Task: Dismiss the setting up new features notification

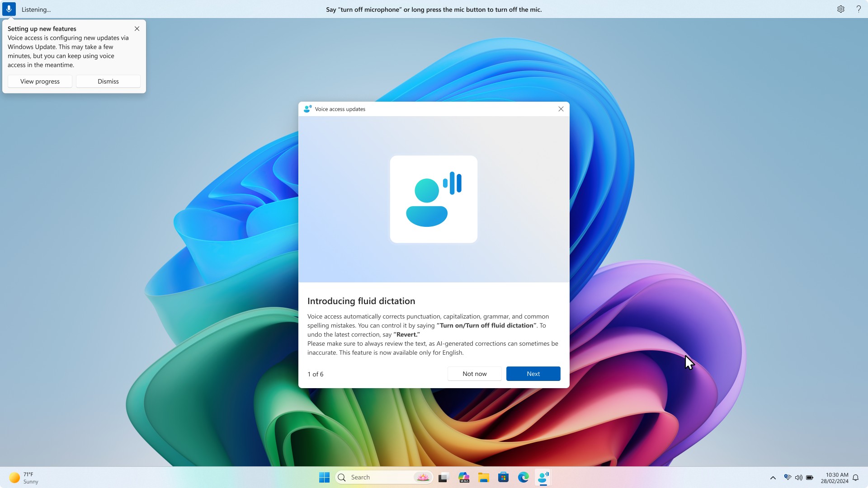Action: pyautogui.click(x=108, y=81)
